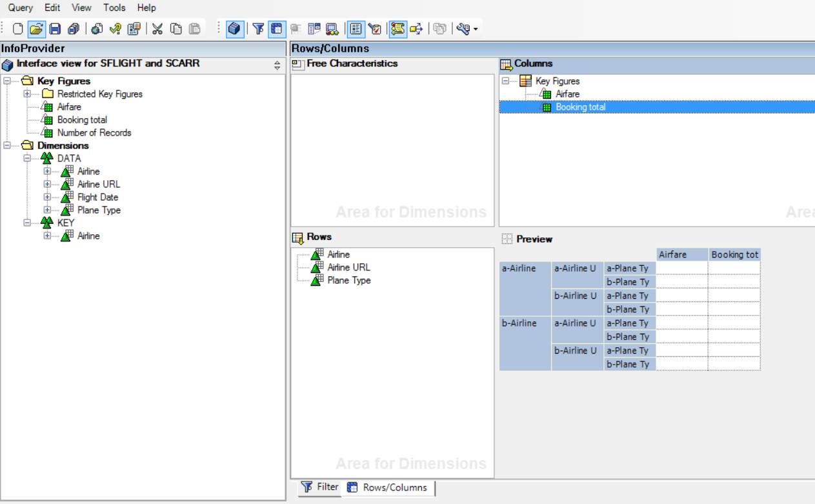Expand the Restricted Key Figures folder
815x504 pixels.
pos(26,94)
